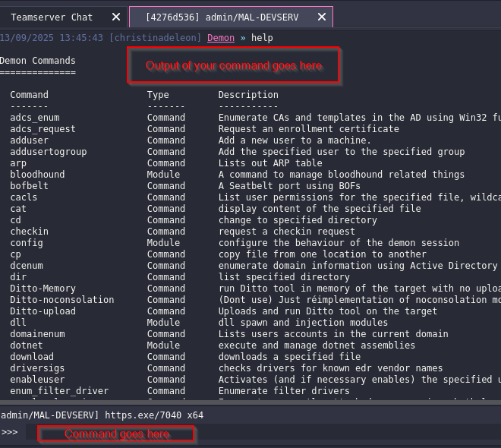Click 'list specified directory' description
Viewport: 501px width, 448px height.
click(284, 277)
